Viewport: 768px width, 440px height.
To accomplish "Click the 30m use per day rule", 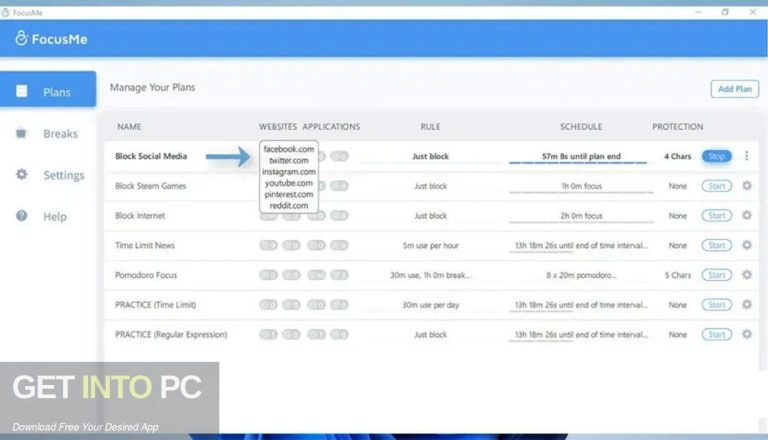I will [431, 305].
